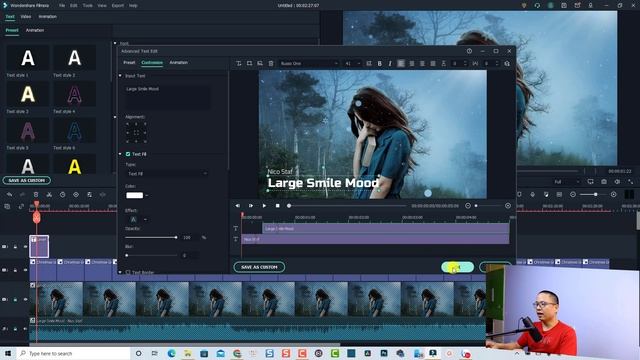Open the Export menu
640x360 pixels.
pos(118,6)
